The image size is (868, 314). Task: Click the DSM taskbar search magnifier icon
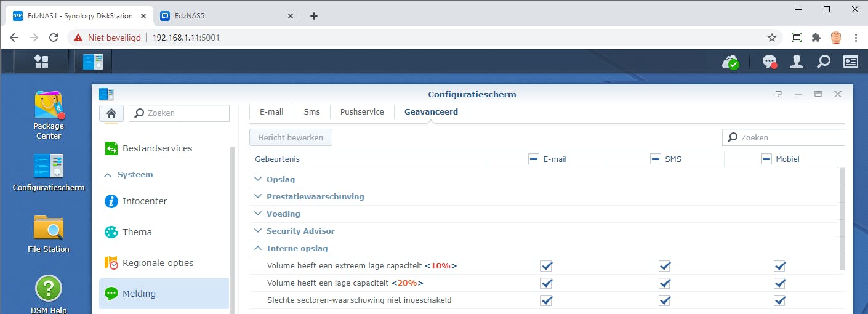pyautogui.click(x=823, y=62)
